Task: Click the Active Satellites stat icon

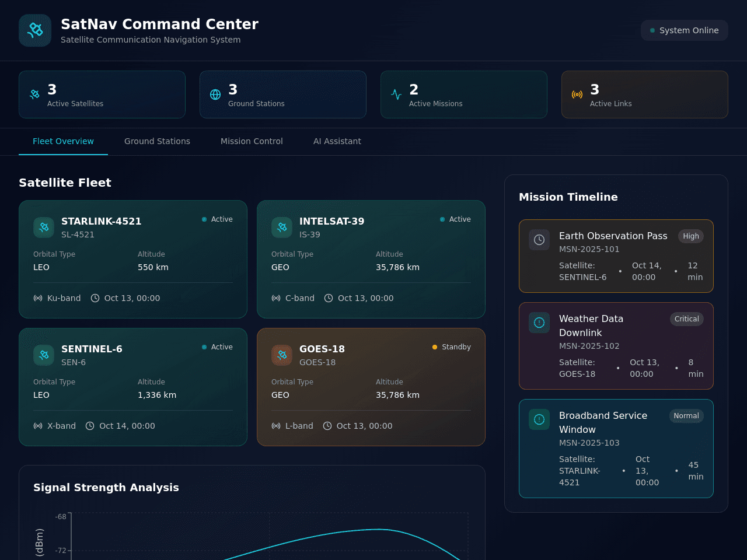Action: [x=34, y=94]
